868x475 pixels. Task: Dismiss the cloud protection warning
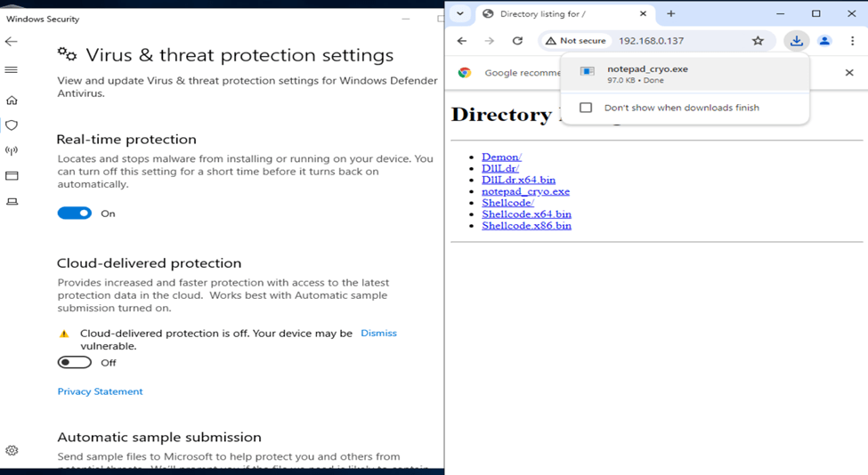point(378,333)
